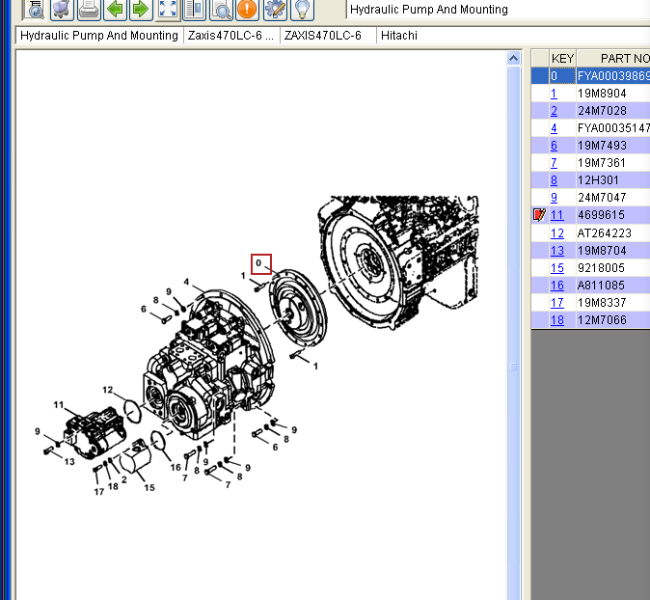Click the red-boxed callout 0 in diagram
The width and height of the screenshot is (650, 600).
[260, 263]
